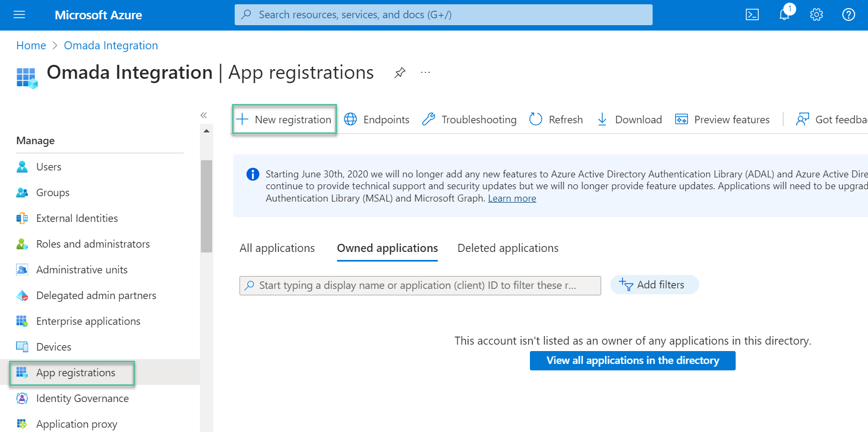Viewport: 868px width, 432px height.
Task: Open the notifications bell
Action: [x=784, y=15]
